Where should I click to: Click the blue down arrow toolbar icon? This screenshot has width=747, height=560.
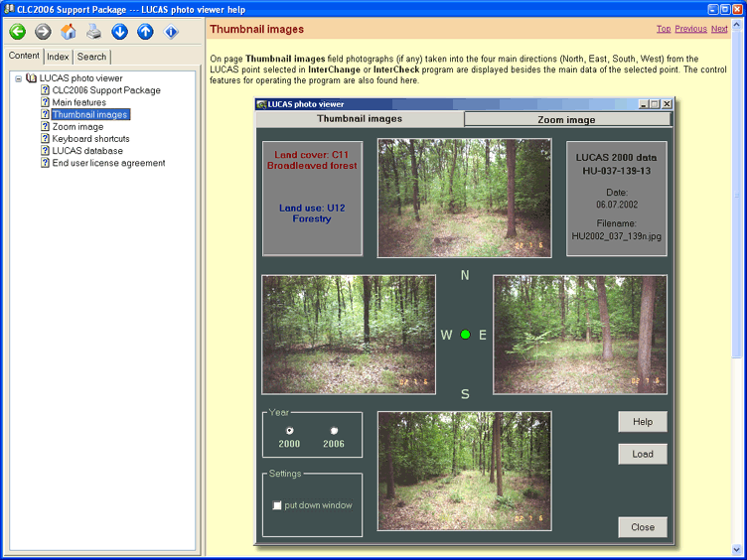tap(119, 32)
